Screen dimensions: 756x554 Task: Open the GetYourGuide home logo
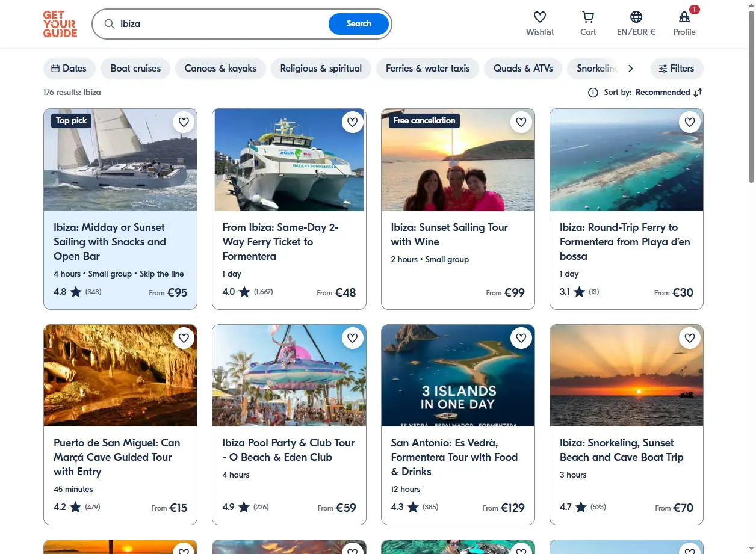pyautogui.click(x=60, y=24)
